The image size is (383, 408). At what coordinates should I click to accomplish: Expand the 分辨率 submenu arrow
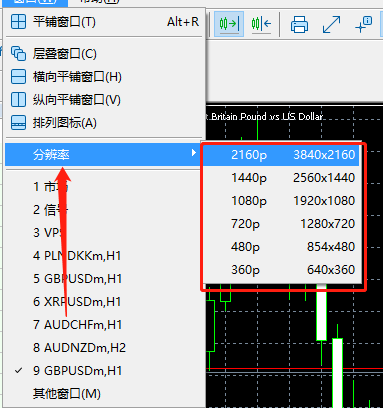194,153
